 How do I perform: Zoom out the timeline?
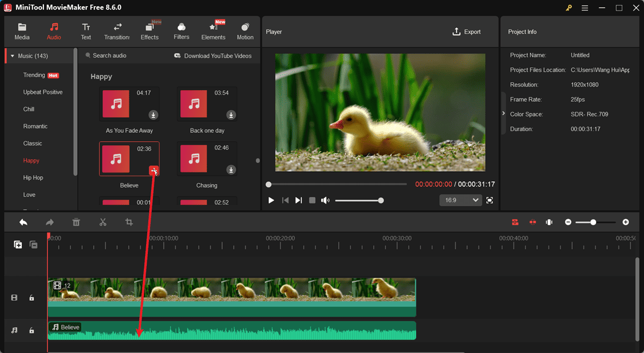[x=568, y=222]
